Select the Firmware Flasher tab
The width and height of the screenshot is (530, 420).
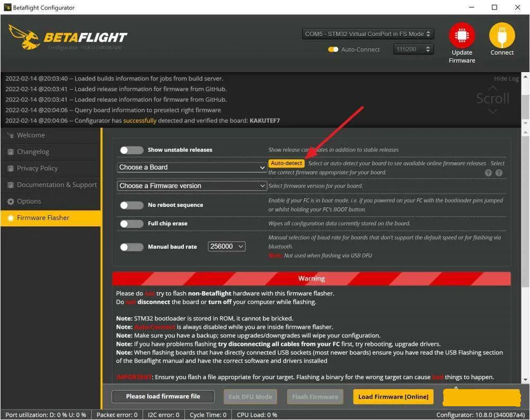pos(51,218)
